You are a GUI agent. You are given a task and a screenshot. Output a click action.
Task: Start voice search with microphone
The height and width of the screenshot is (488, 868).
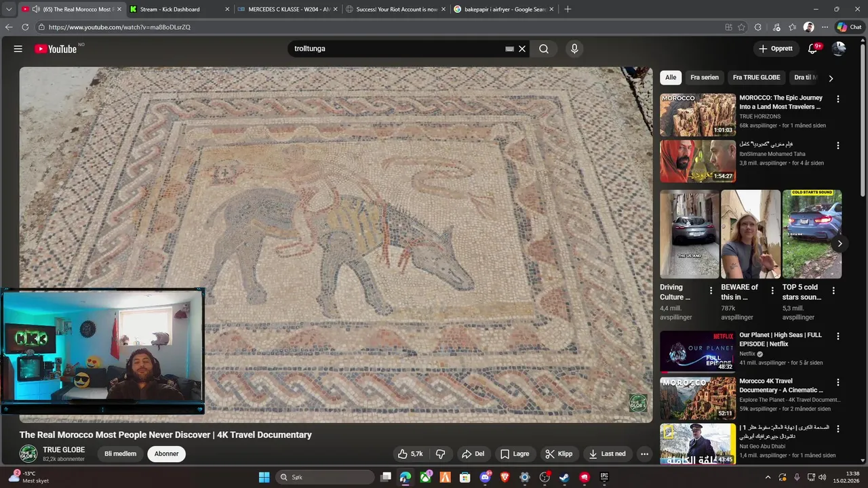(574, 49)
